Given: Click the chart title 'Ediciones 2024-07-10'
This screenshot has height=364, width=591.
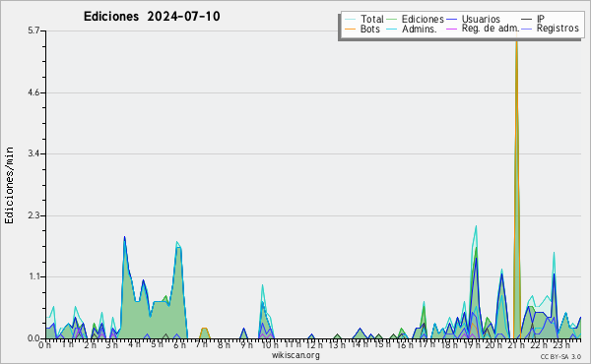Looking at the screenshot, I should [152, 17].
